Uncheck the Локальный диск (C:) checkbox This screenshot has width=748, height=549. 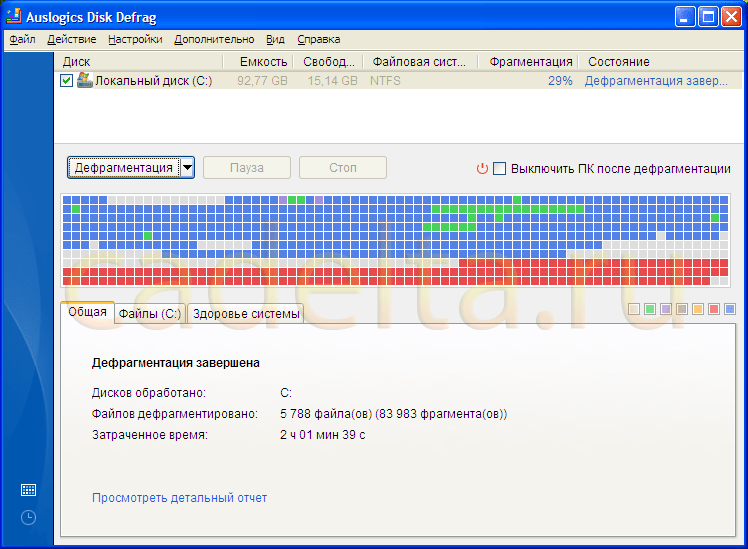pyautogui.click(x=67, y=81)
